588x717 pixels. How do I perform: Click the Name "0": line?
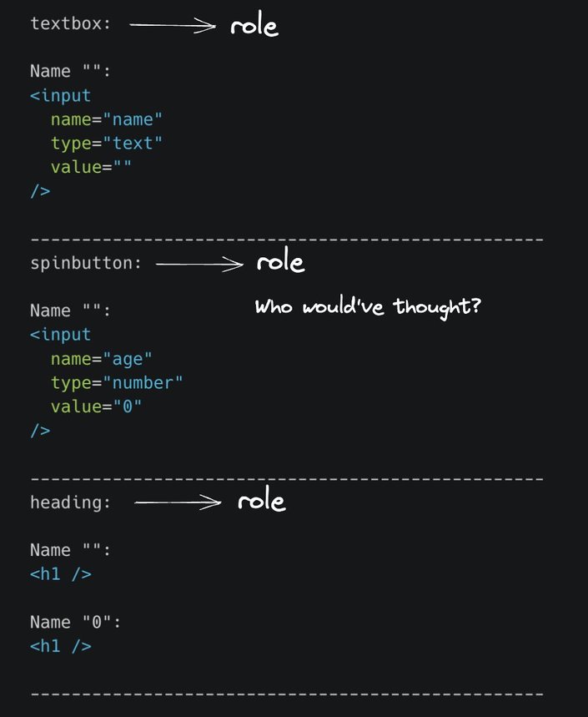click(76, 623)
